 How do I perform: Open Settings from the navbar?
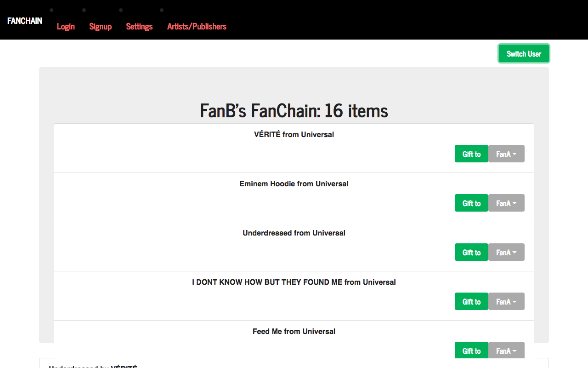(139, 27)
